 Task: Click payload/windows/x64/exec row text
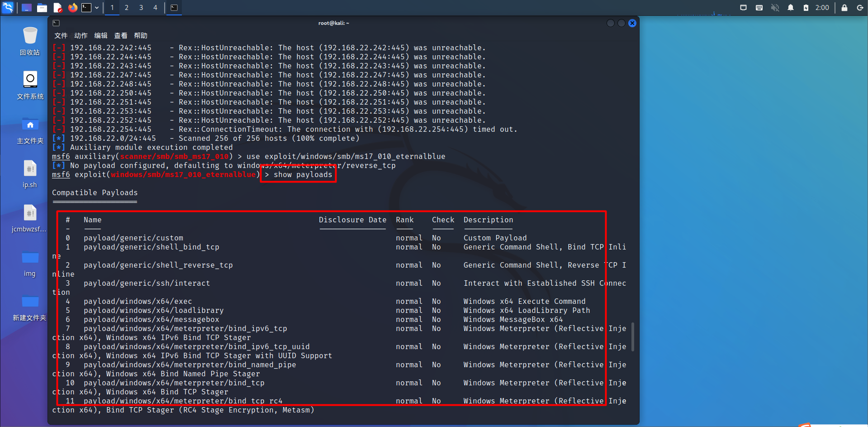(138, 302)
